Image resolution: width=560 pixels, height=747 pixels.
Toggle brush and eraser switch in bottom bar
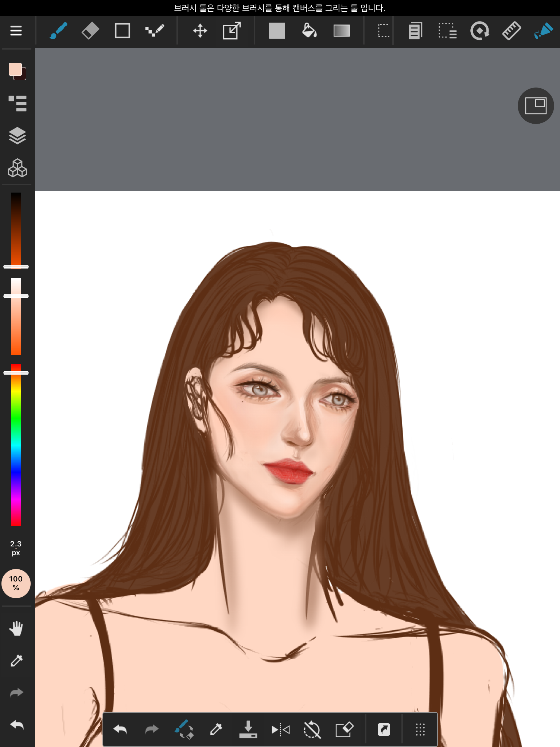click(184, 729)
